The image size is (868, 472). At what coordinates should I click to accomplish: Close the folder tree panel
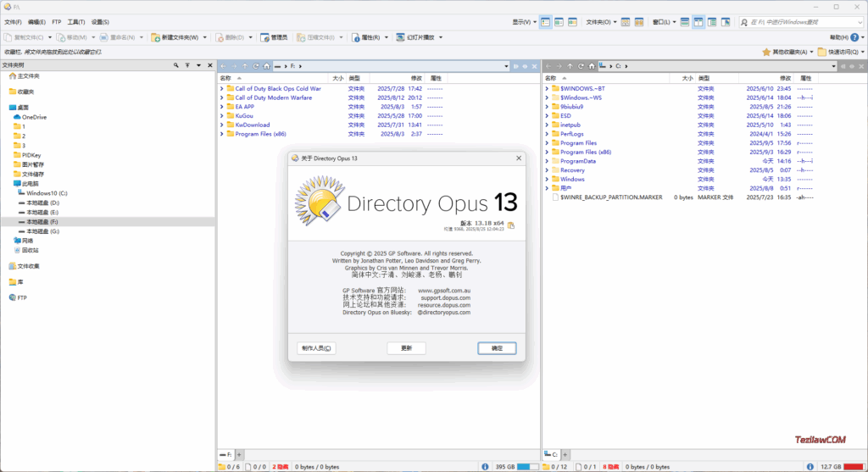coord(210,65)
